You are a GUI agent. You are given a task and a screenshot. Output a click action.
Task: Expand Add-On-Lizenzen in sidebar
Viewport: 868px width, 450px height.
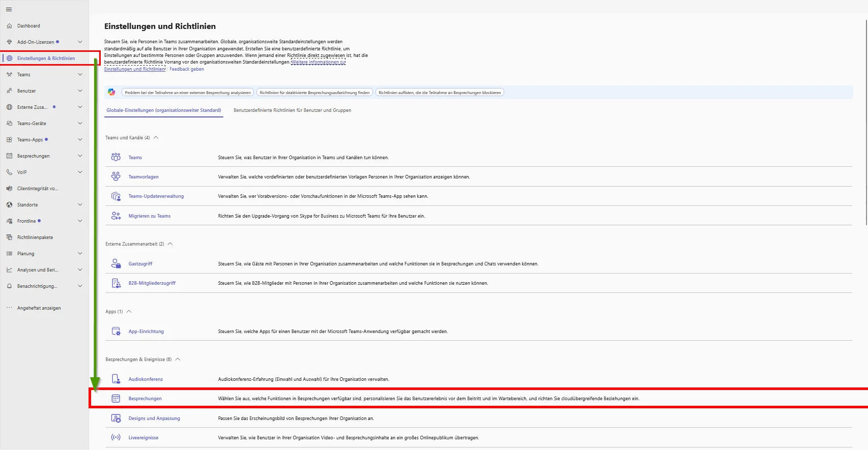point(80,42)
